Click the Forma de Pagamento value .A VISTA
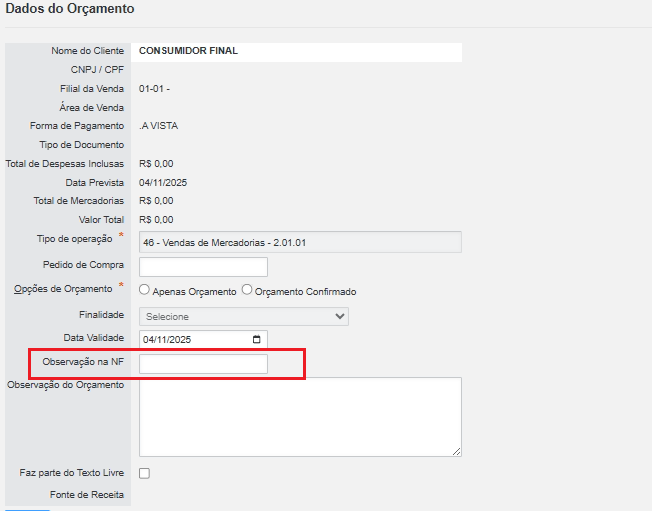The width and height of the screenshot is (652, 511). pos(159,126)
